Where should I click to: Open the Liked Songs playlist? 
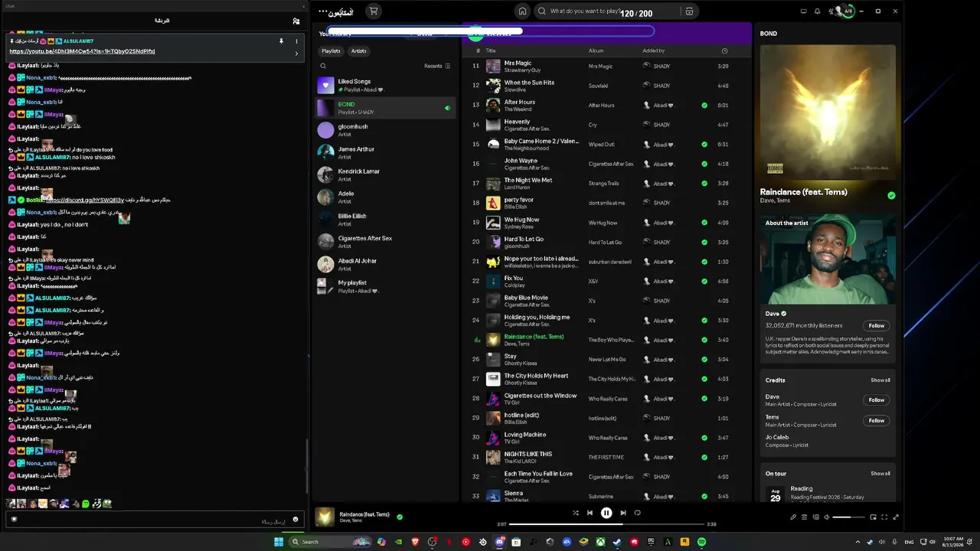386,86
